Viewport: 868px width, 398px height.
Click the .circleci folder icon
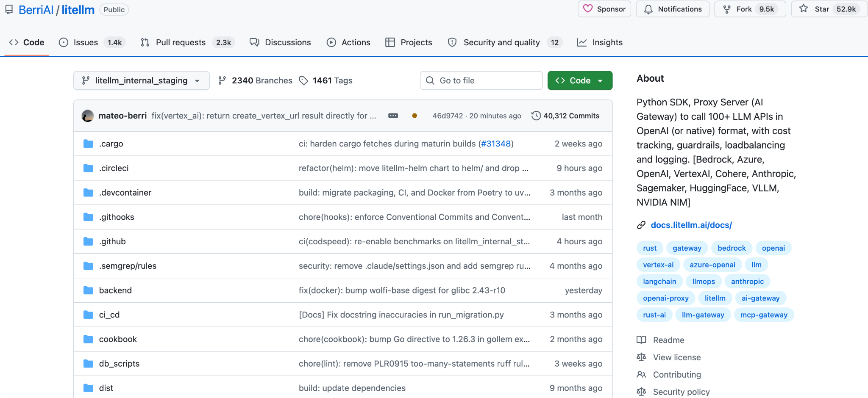[x=88, y=168]
